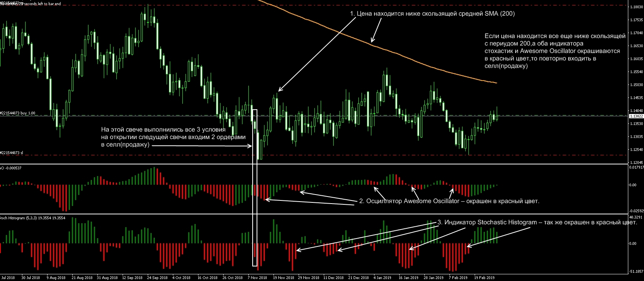Click the '7 Nov 2018' date label
Image resolution: width=644 pixels, height=281 pixels.
point(257,278)
